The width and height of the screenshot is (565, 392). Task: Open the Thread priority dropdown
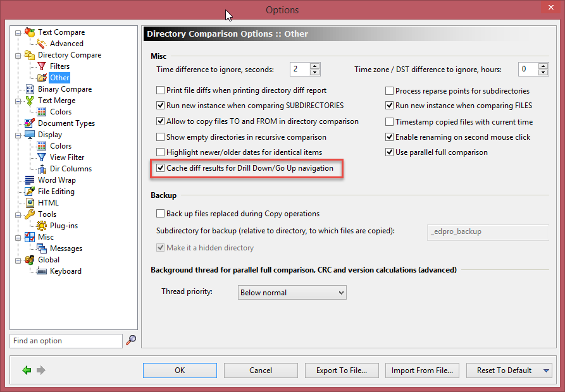point(292,293)
